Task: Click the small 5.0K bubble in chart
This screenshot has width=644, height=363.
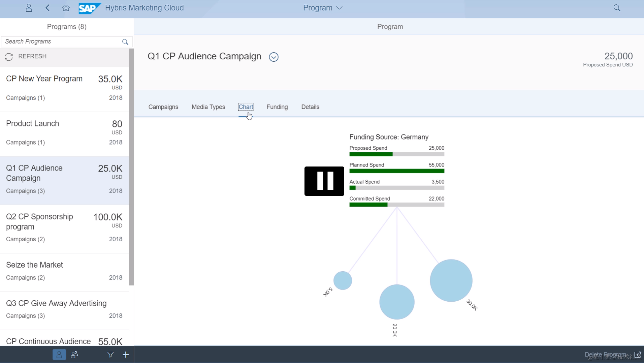Action: 343,280
